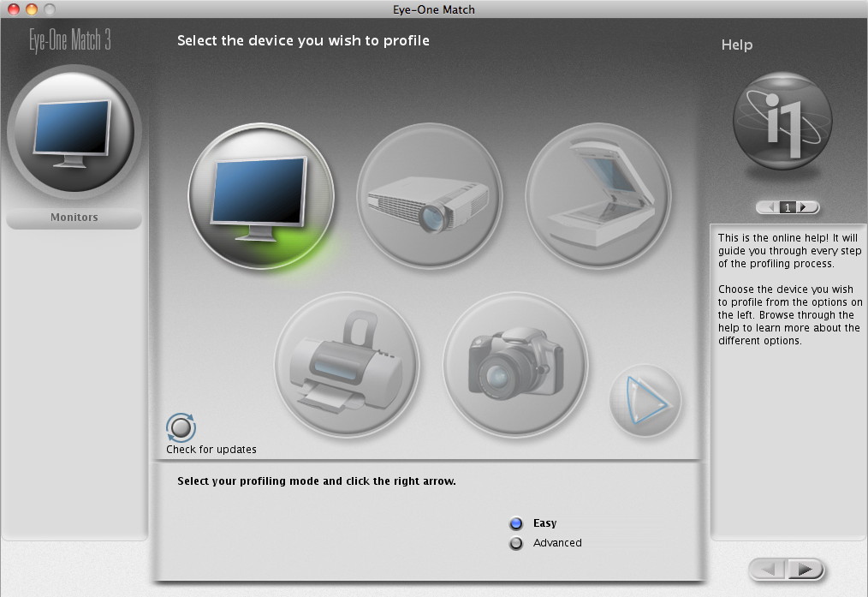The image size is (868, 597).
Task: Choose the flatbed scanner device icon
Action: (x=598, y=196)
